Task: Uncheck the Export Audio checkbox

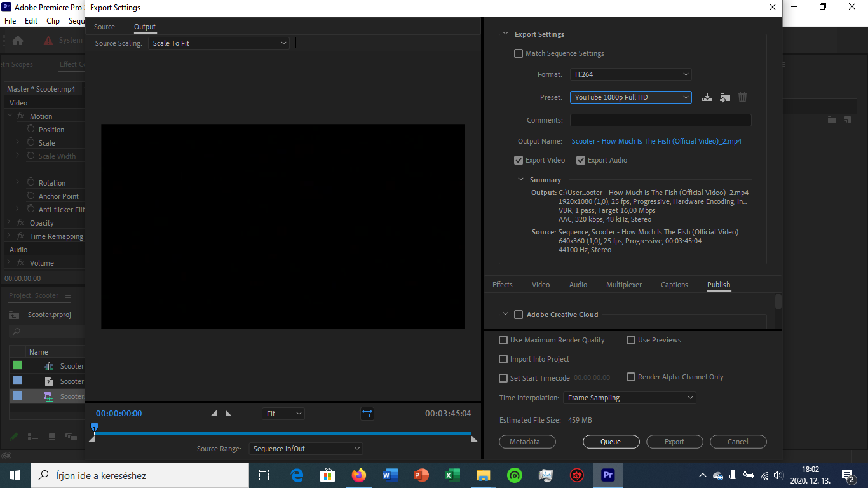Action: pos(581,160)
